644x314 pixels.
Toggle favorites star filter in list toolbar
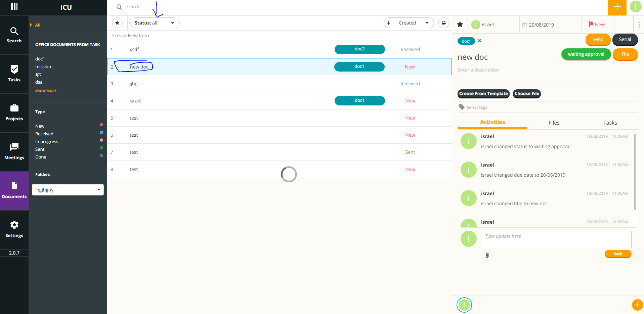click(117, 23)
